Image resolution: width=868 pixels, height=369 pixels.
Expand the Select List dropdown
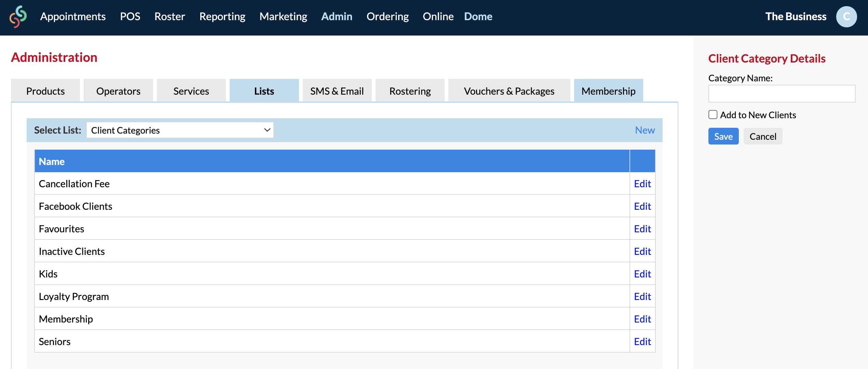pyautogui.click(x=180, y=130)
